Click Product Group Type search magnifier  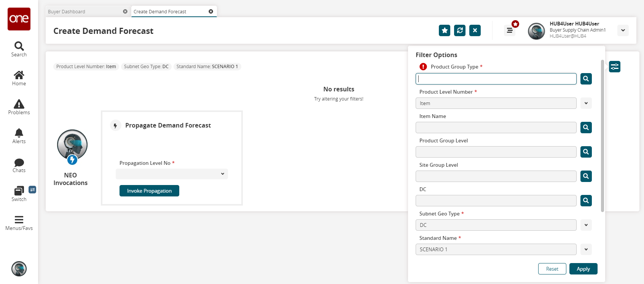[586, 79]
